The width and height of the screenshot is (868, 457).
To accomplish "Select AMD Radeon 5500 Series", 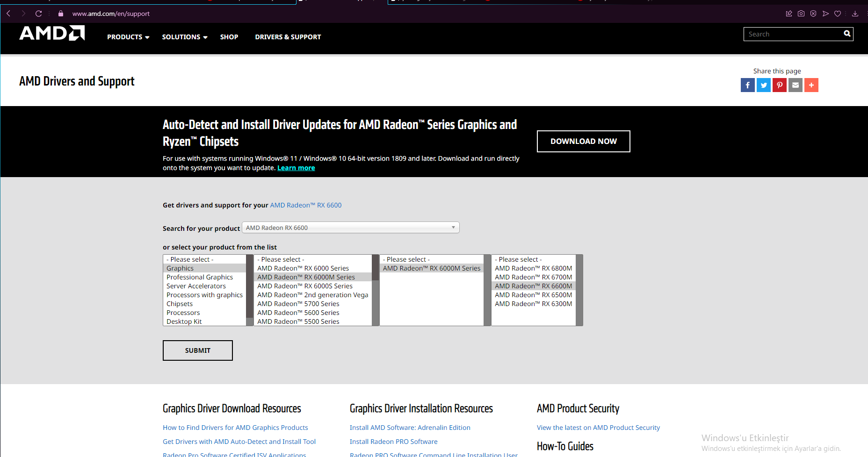I will [x=313, y=321].
